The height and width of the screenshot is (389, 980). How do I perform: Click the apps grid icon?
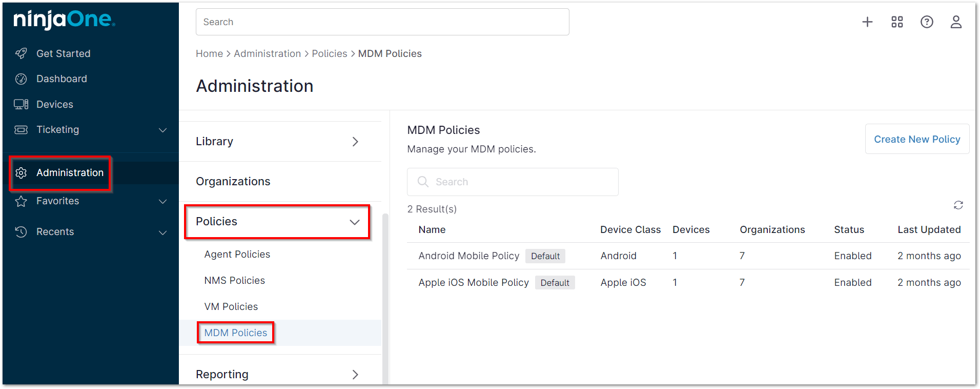coord(896,22)
